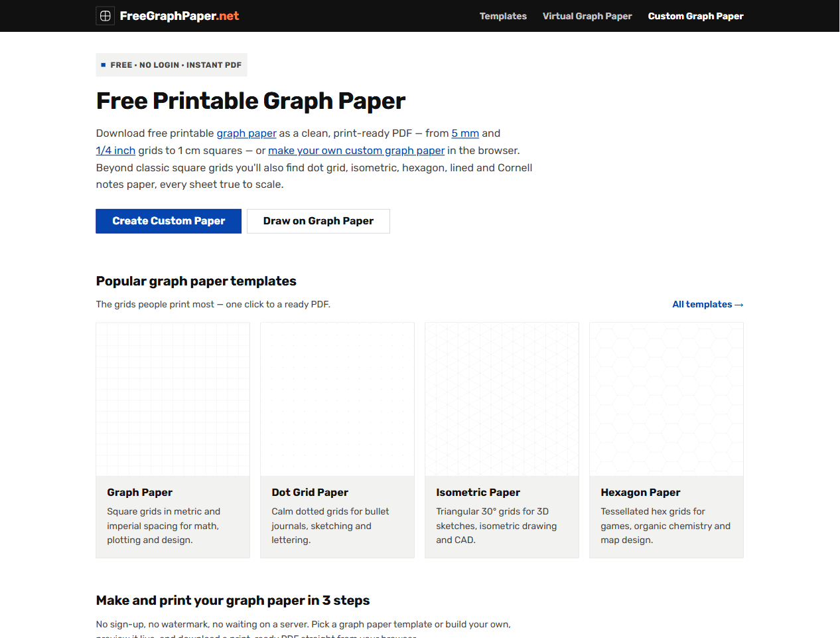Click the Create Custom Paper button
Screen dimensions: 840x638
(169, 221)
